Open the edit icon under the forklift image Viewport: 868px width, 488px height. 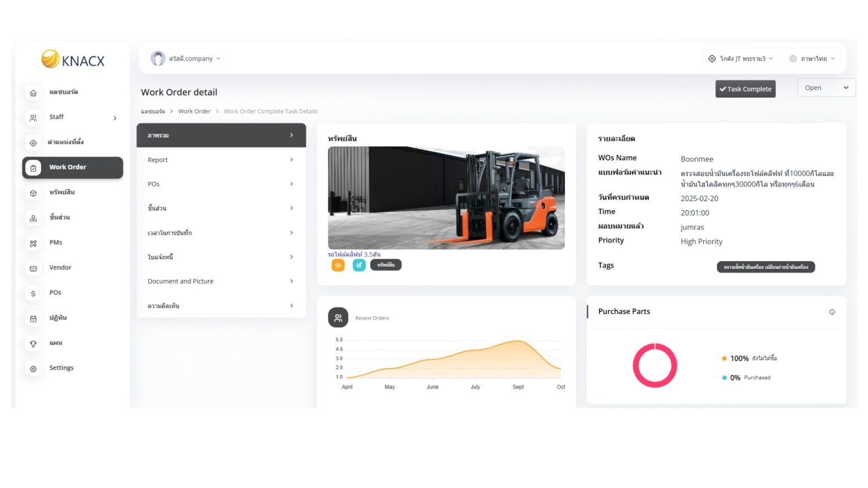(359, 265)
